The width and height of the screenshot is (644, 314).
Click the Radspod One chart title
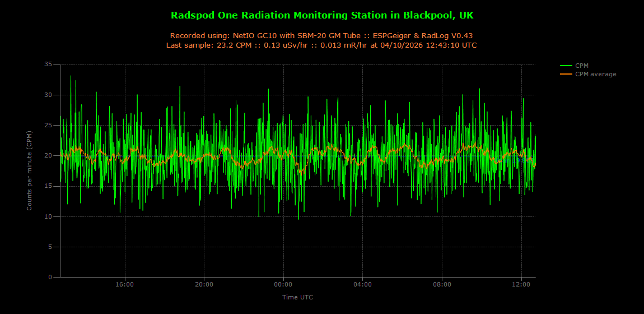322,16
